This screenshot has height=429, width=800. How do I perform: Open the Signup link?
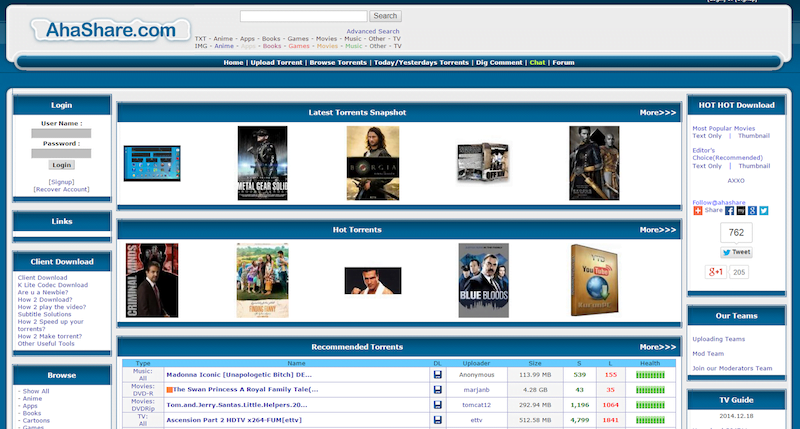[x=61, y=182]
